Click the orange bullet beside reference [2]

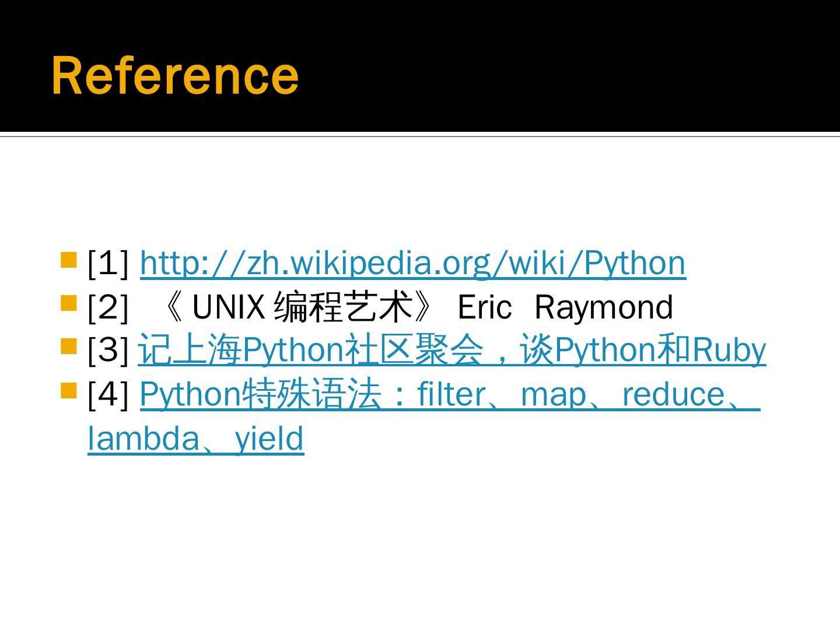(x=69, y=303)
